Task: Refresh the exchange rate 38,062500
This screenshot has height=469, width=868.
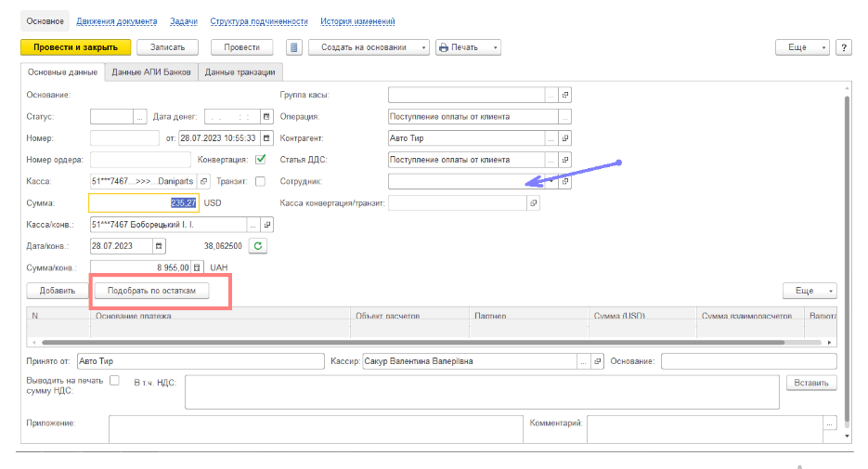Action: [259, 246]
